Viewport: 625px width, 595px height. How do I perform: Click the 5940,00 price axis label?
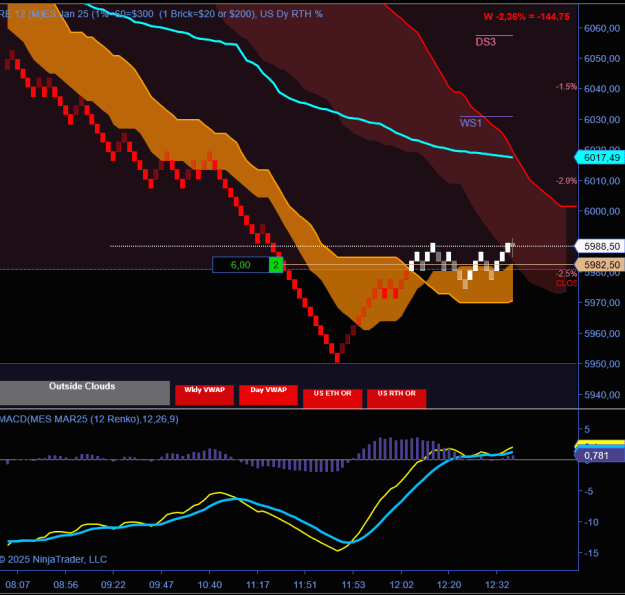click(602, 395)
